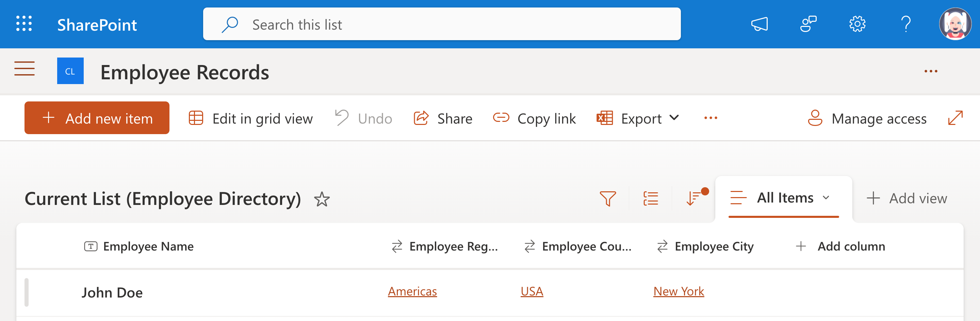Click the Employee Cou... column header
980x321 pixels.
click(x=577, y=246)
